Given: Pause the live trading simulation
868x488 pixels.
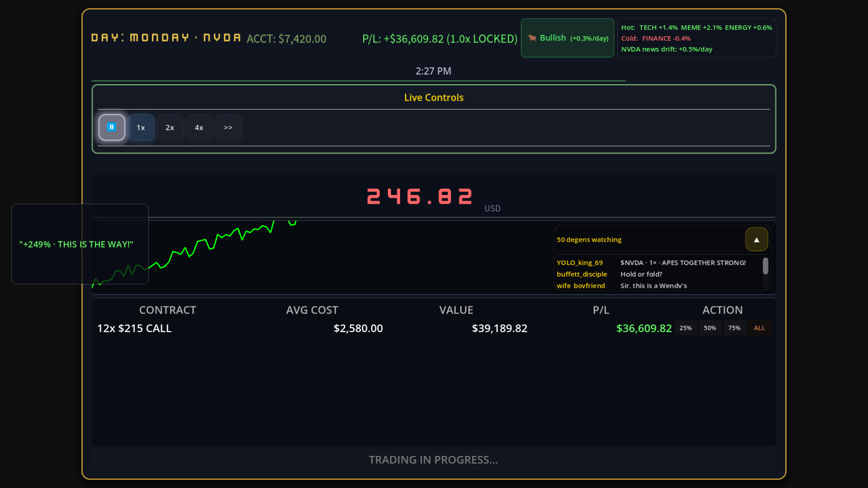Looking at the screenshot, I should point(112,127).
